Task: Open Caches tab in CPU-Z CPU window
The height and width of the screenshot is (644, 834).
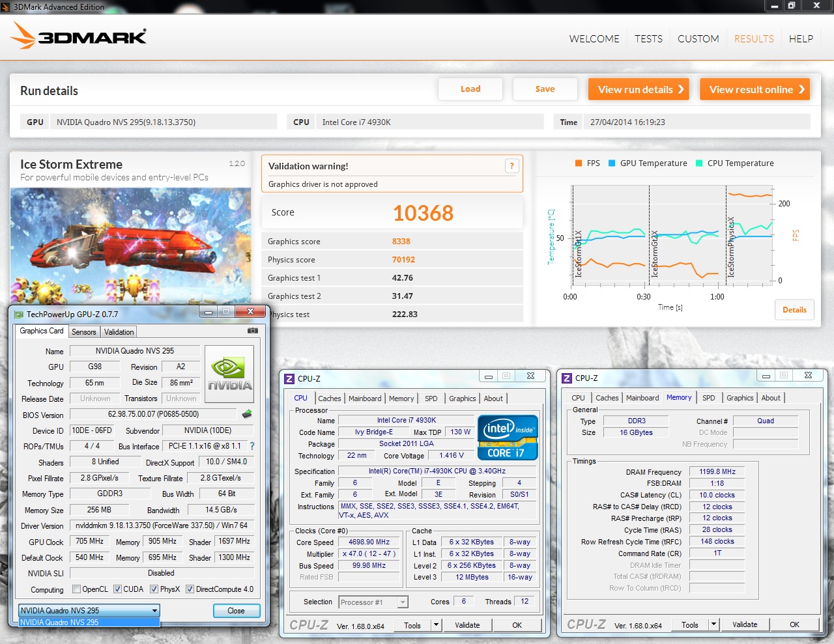Action: (x=330, y=399)
